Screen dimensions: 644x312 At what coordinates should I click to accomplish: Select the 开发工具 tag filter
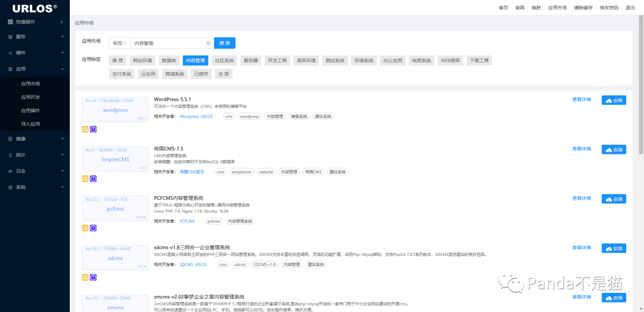(277, 61)
